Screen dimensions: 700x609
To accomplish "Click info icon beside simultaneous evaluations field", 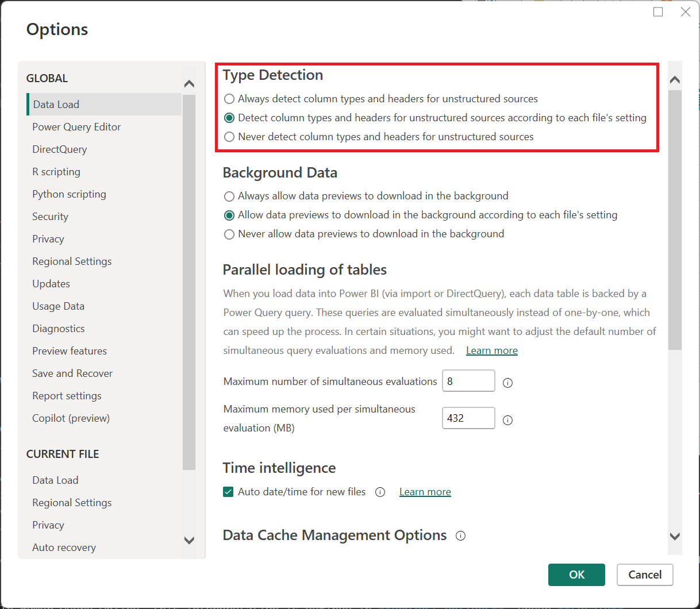I will (507, 381).
